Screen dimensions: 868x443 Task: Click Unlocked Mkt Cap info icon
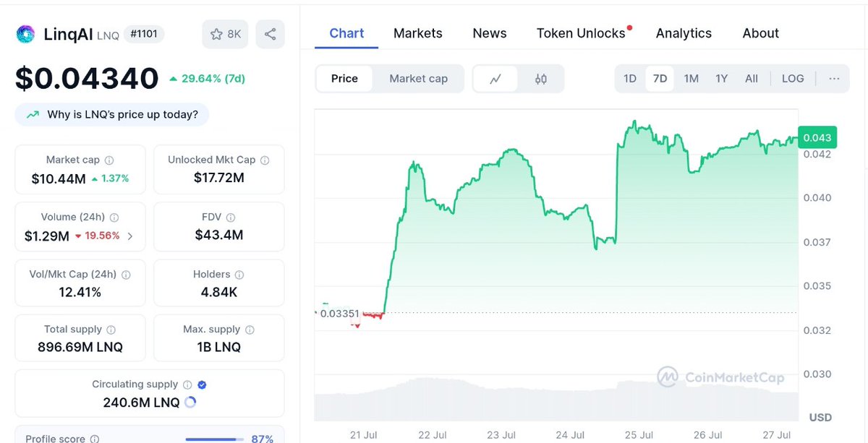point(265,160)
